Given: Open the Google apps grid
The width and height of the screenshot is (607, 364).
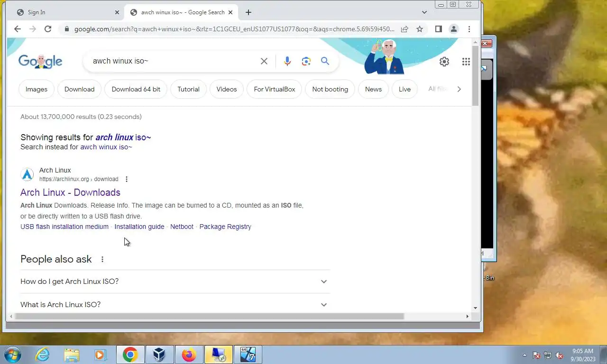Looking at the screenshot, I should pyautogui.click(x=466, y=62).
